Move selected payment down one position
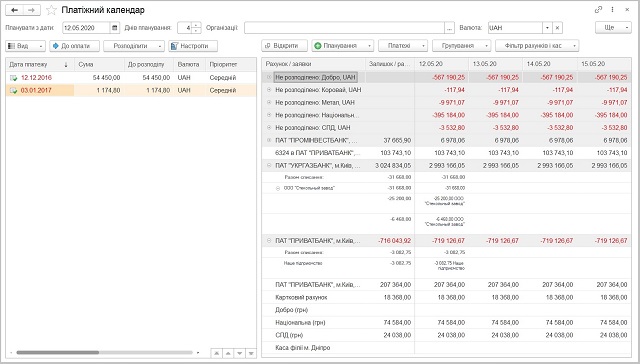 tap(240, 353)
